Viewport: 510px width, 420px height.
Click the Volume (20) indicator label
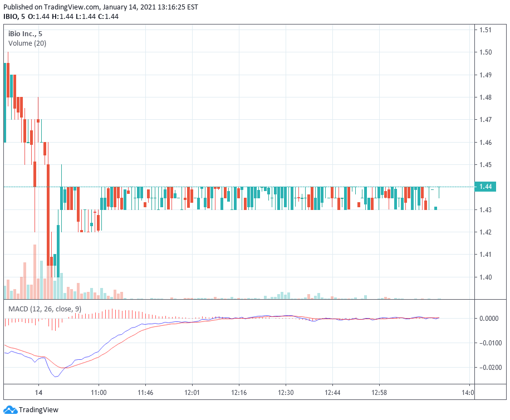(x=27, y=43)
